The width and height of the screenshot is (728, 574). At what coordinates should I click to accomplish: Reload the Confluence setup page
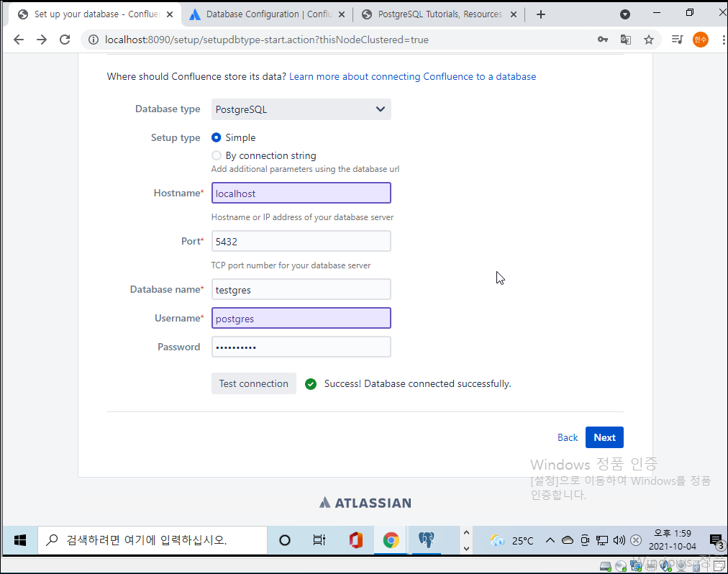coord(65,40)
